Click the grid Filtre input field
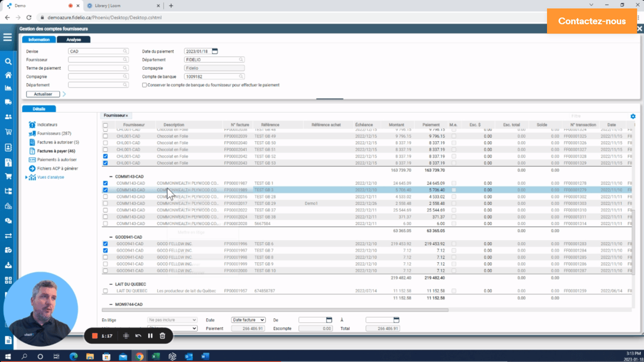Viewport: 644px width, 362px height. (598, 116)
